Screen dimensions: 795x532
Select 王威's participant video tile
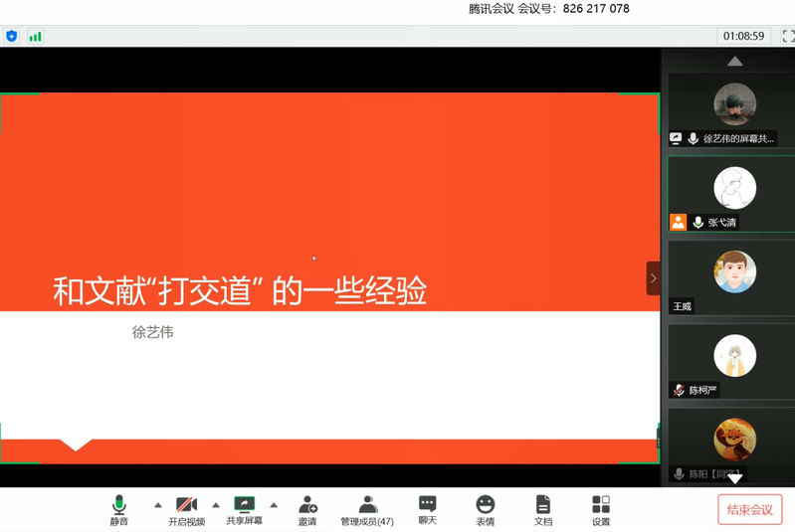(731, 276)
